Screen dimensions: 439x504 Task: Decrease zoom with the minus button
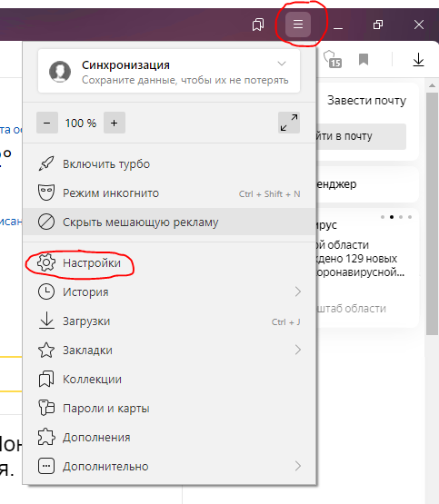tap(47, 123)
